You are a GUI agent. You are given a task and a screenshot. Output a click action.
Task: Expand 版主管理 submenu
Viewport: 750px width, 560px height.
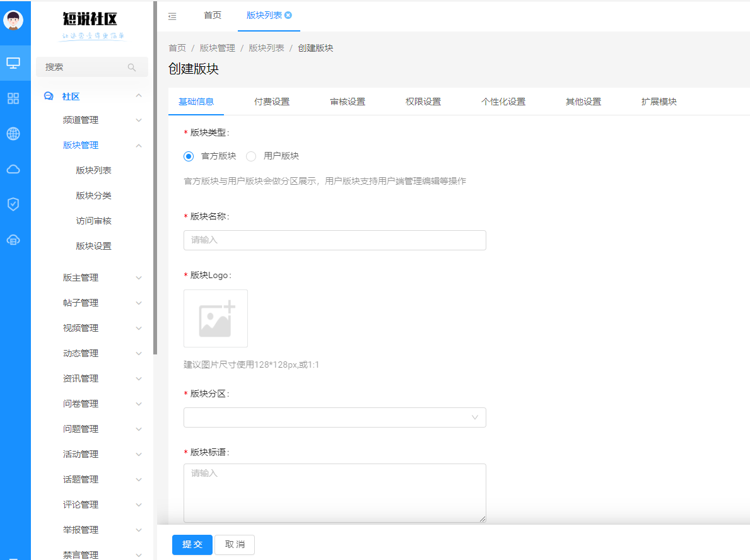pyautogui.click(x=139, y=278)
